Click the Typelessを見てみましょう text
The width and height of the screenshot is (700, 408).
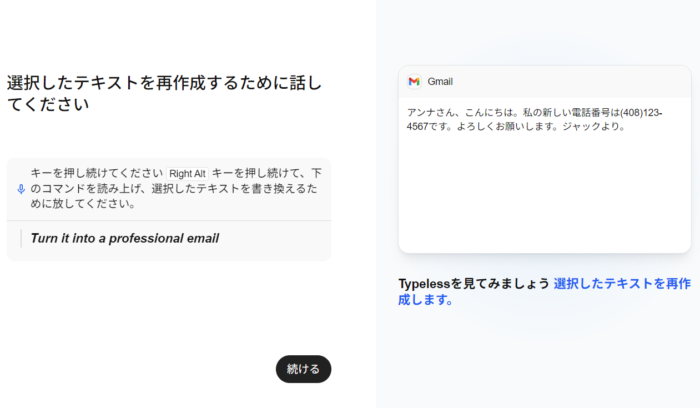(473, 283)
